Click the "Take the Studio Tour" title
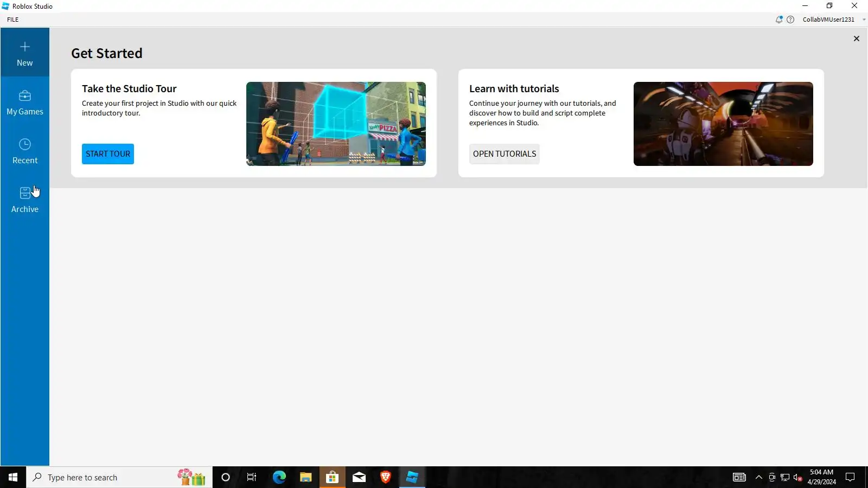This screenshot has width=868, height=488. [x=129, y=88]
